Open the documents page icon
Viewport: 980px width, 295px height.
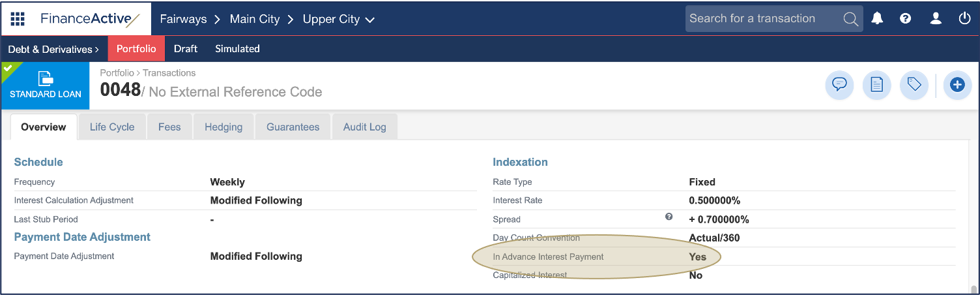877,85
